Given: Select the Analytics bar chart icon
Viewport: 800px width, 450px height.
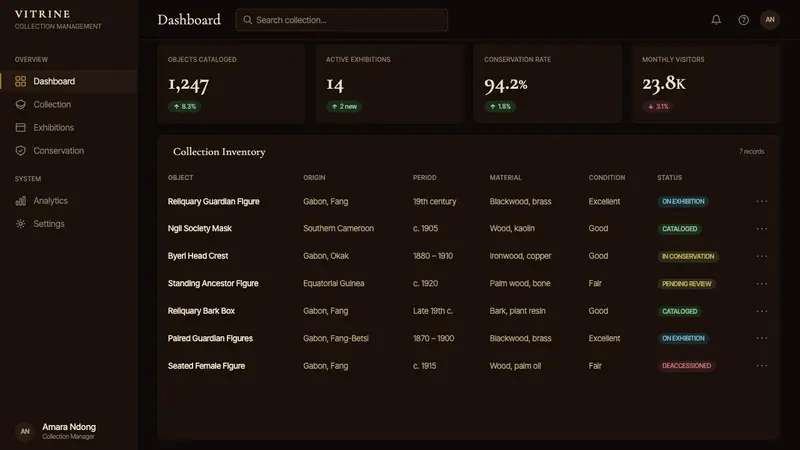Looking at the screenshot, I should tap(20, 201).
